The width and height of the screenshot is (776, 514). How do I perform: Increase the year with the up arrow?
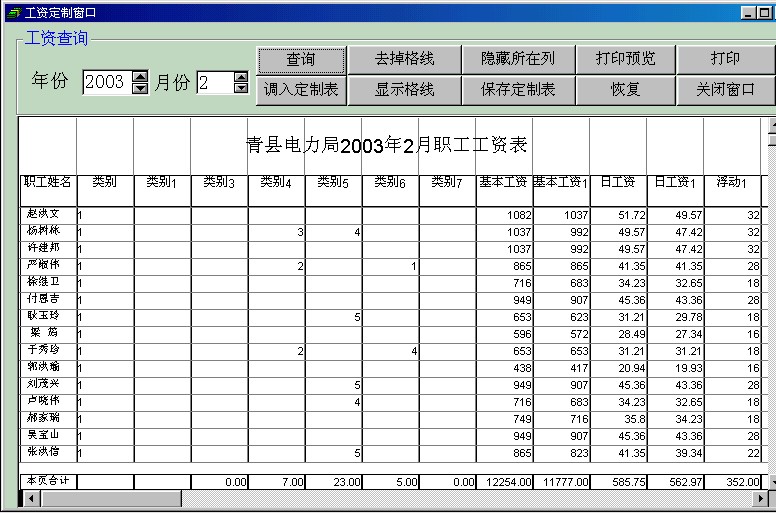[140, 76]
